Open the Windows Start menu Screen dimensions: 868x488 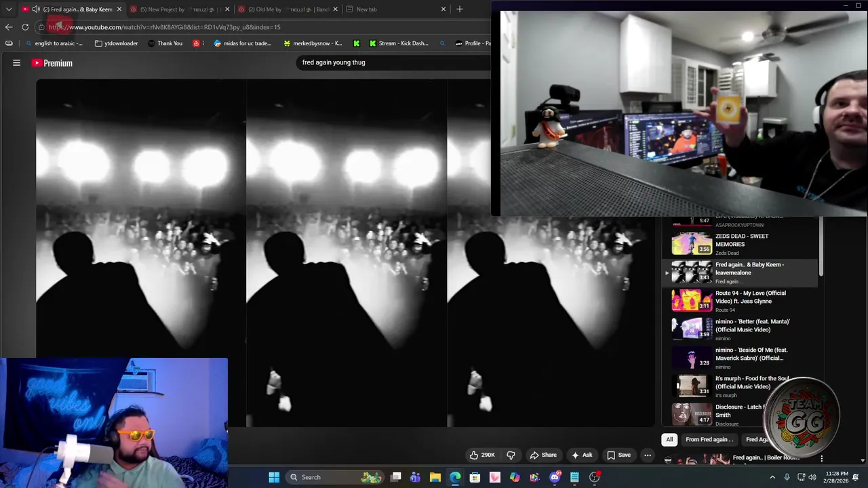click(x=274, y=477)
